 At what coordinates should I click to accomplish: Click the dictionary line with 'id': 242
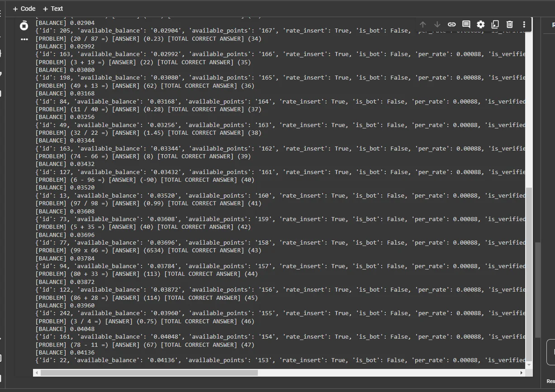[x=280, y=313]
